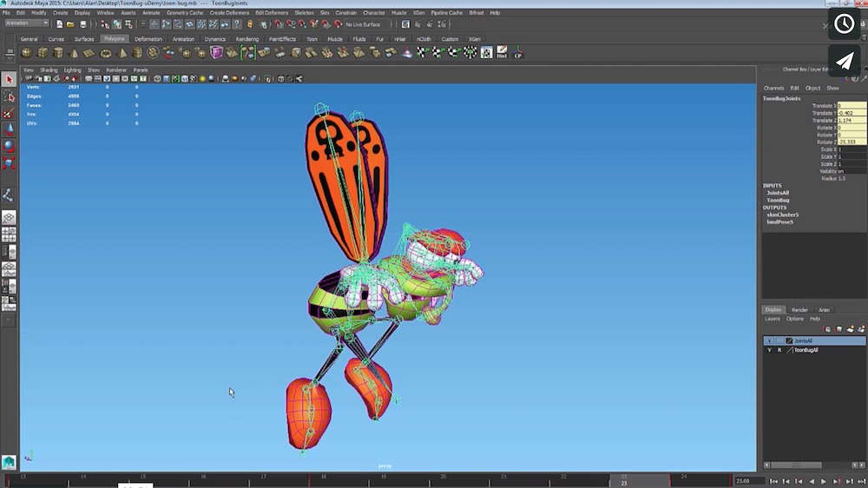This screenshot has height=488, width=868.
Task: Click the purple cube shelf icon
Action: click(x=216, y=53)
